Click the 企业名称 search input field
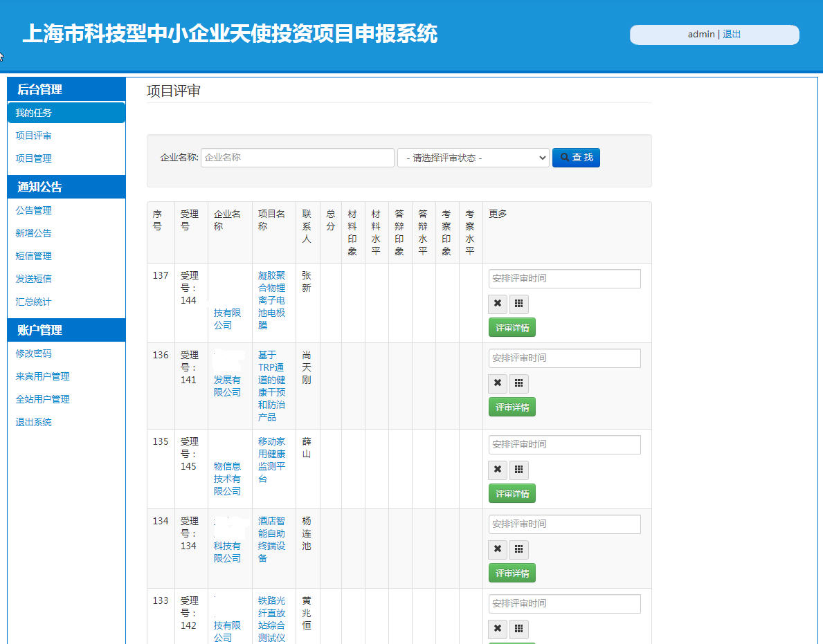The width and height of the screenshot is (823, 644). pyautogui.click(x=297, y=158)
